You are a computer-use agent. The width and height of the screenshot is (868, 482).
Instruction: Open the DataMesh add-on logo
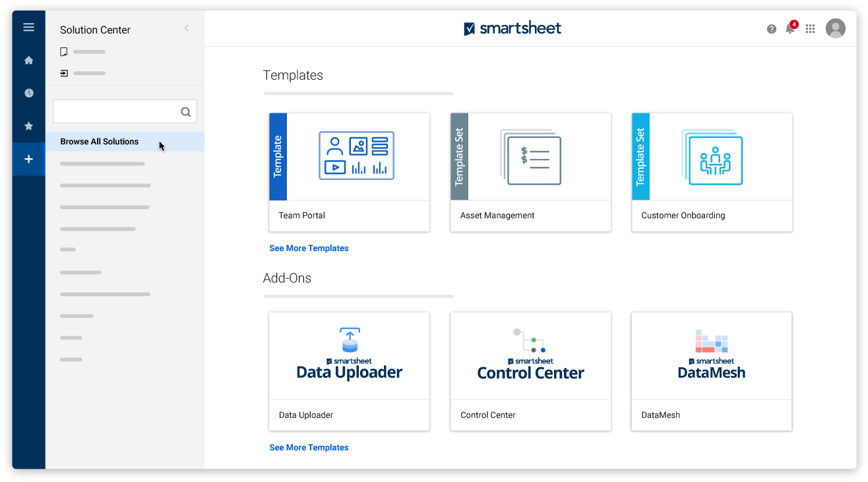coord(712,355)
